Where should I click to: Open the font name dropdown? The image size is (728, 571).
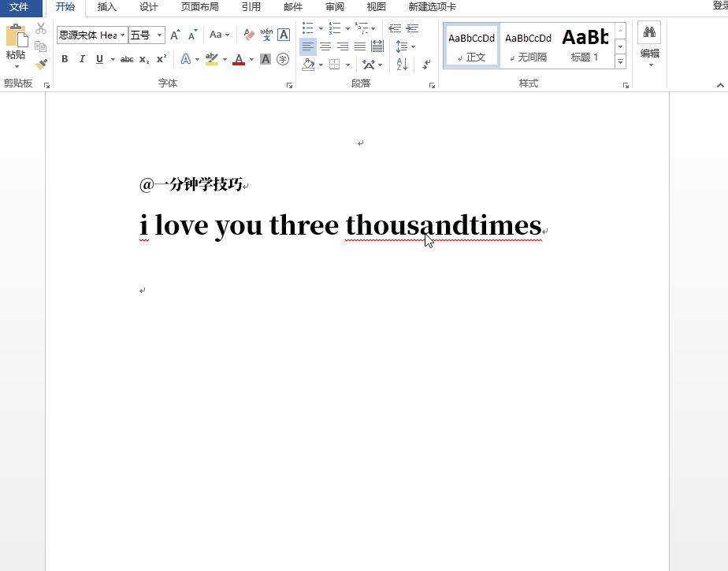click(123, 35)
